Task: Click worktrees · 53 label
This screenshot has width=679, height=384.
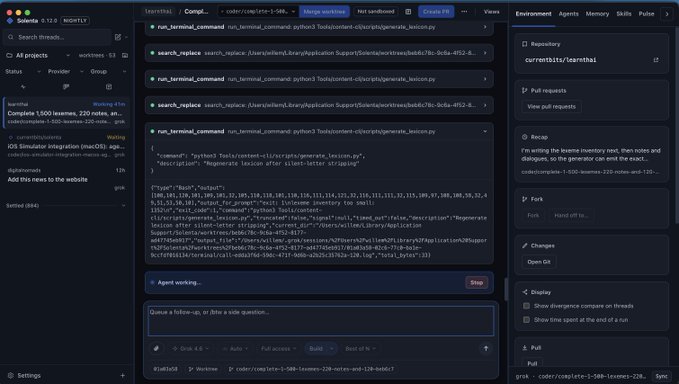Action: click(x=97, y=55)
